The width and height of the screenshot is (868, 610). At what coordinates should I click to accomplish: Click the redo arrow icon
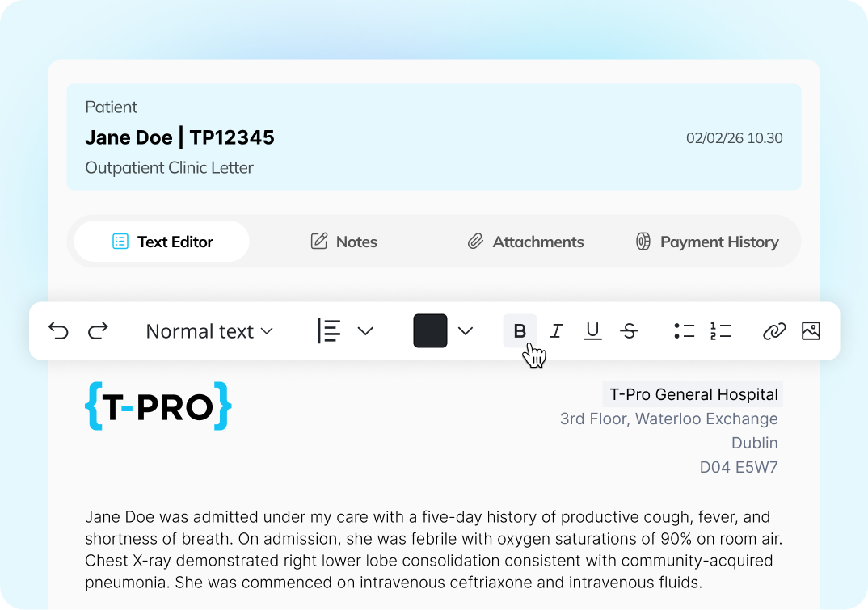pos(98,331)
